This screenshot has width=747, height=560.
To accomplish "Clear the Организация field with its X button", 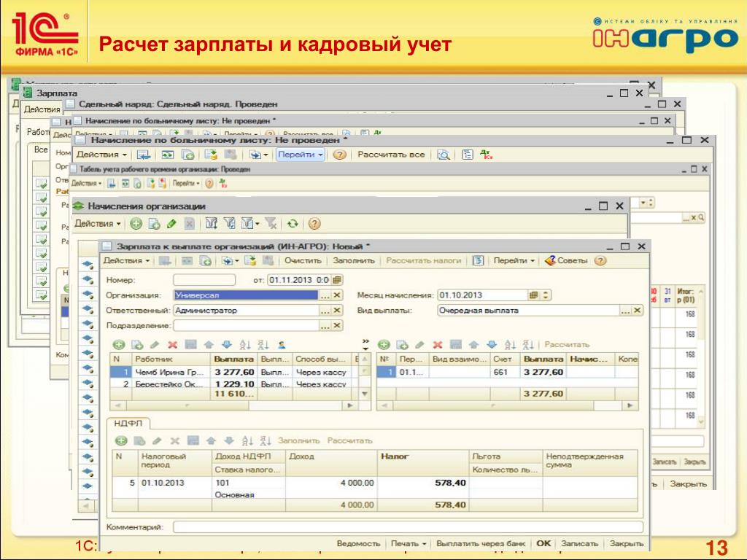I will tap(337, 295).
